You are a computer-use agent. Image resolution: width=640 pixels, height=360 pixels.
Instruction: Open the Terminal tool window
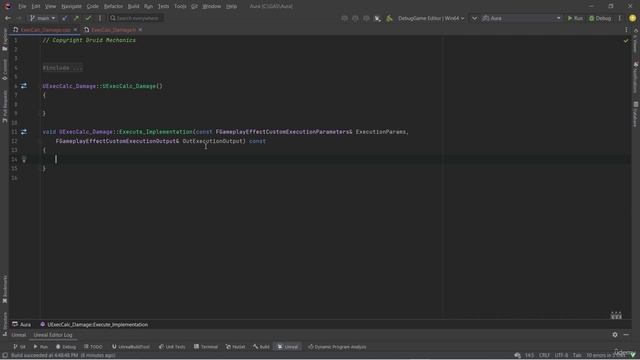coord(206,347)
